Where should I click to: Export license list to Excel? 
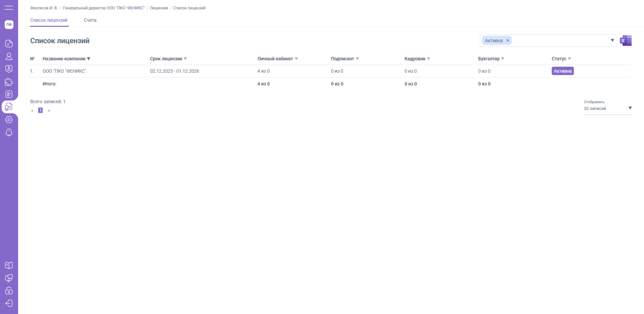(626, 41)
